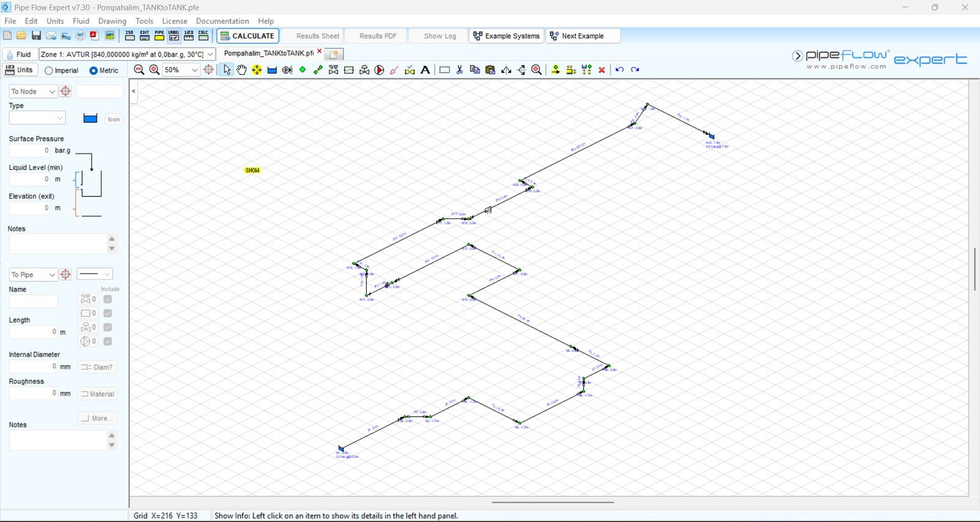This screenshot has width=980, height=522.
Task: Open the Drawing menu
Action: tap(112, 21)
